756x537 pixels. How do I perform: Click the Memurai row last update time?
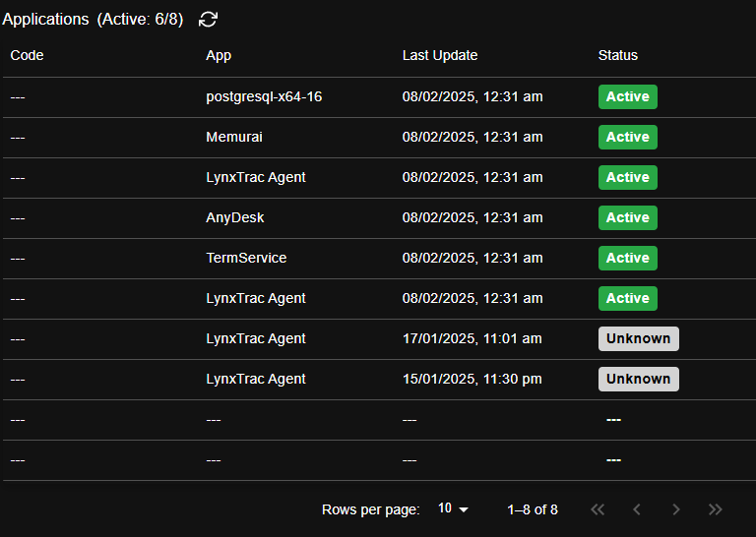tap(472, 137)
